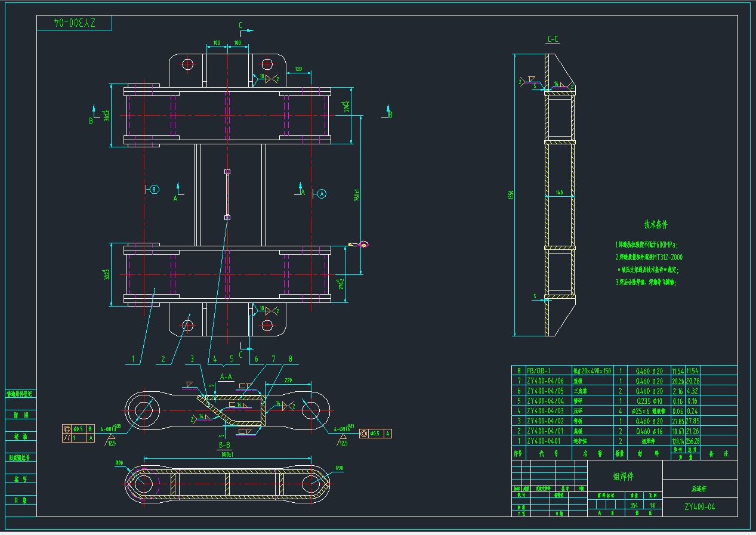Select material cell Q235 Φ10
Viewport: 756px width, 535px height.
point(649,401)
